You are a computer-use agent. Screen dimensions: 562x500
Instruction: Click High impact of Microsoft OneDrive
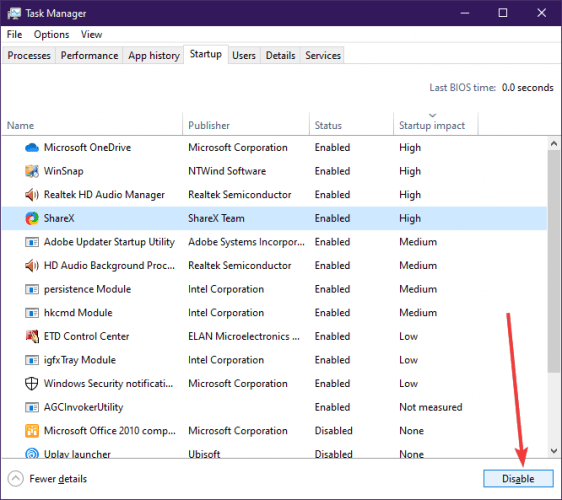pos(410,147)
